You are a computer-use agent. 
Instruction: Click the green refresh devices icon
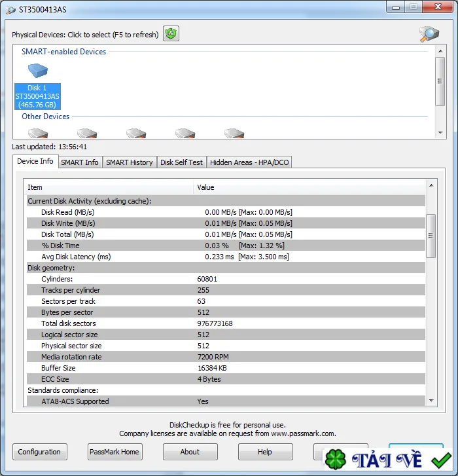[171, 33]
